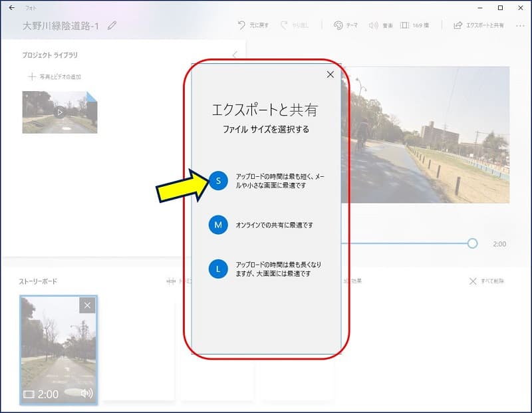Pick the L large file size option
Viewport: 532px width, 413px height.
click(x=218, y=269)
